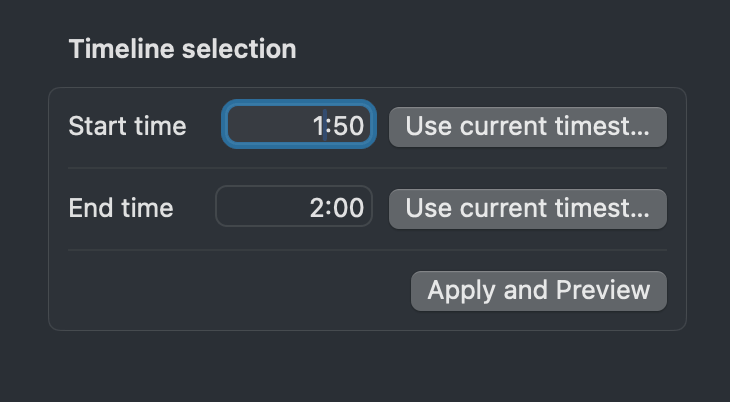Click the Timeline selection heading
The width and height of the screenshot is (730, 402).
coord(182,49)
